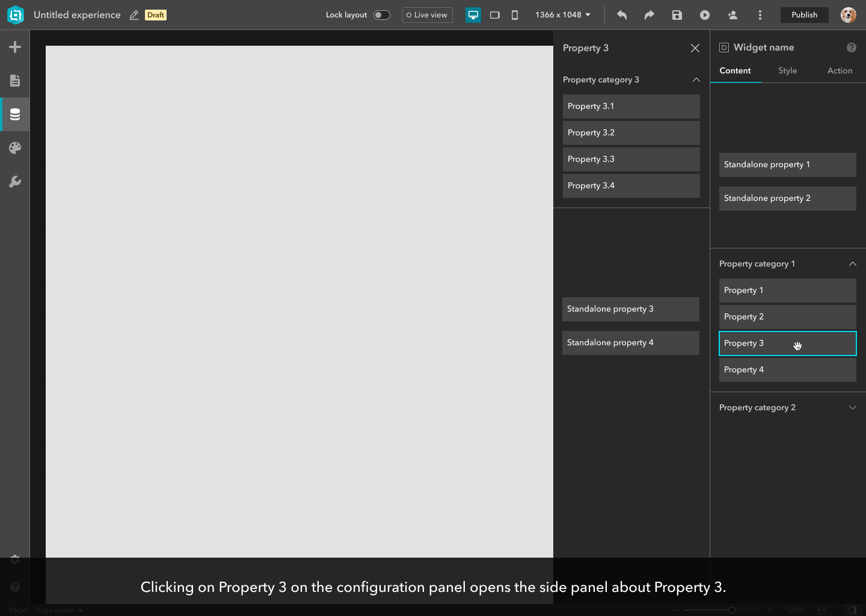Switch to mobile preview mode
This screenshot has width=866, height=616.
[x=515, y=15]
